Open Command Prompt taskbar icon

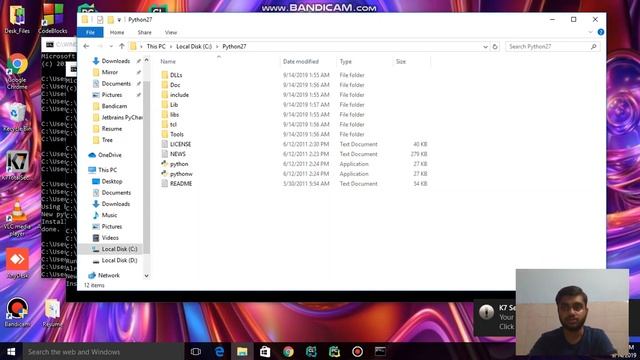(x=380, y=351)
